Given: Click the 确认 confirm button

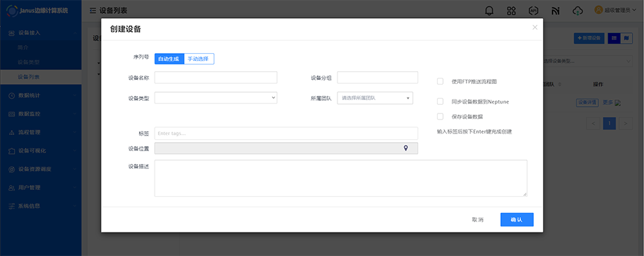Looking at the screenshot, I should [517, 220].
